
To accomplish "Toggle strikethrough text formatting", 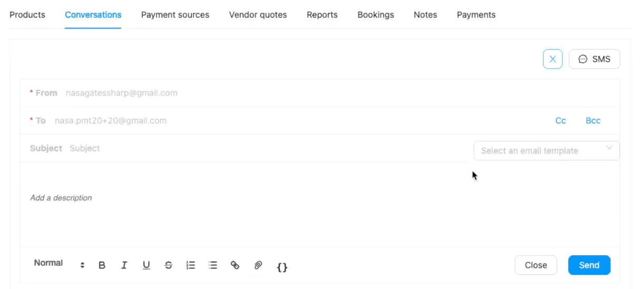I will [x=169, y=265].
